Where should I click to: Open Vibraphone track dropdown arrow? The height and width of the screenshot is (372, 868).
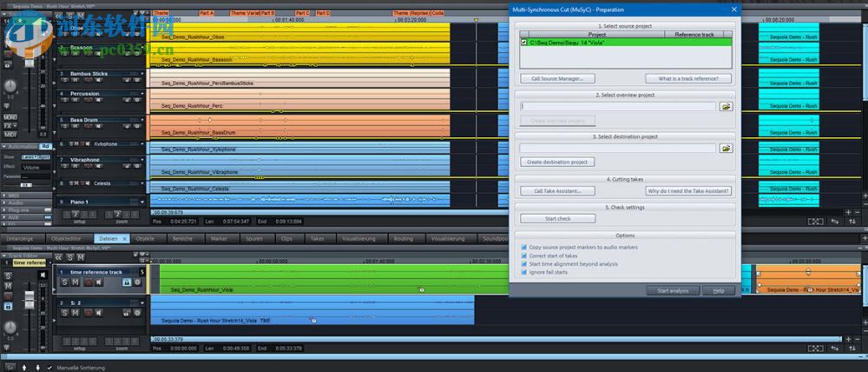142,160
